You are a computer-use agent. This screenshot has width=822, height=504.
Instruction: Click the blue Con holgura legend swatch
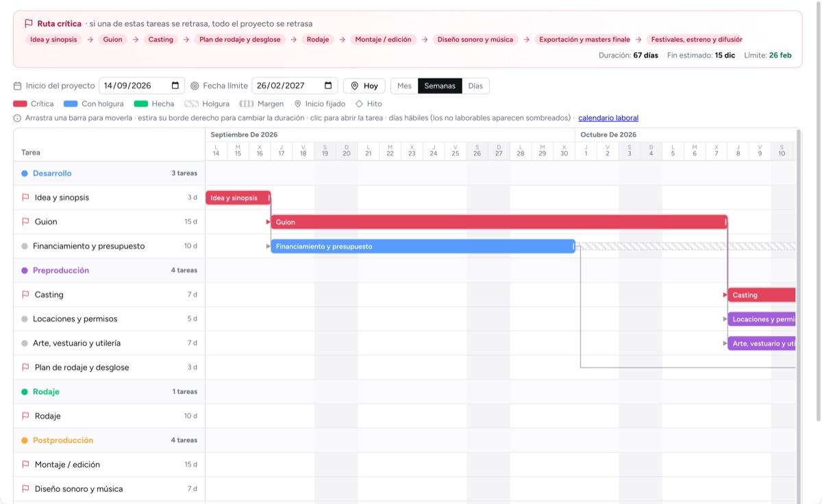tap(71, 104)
